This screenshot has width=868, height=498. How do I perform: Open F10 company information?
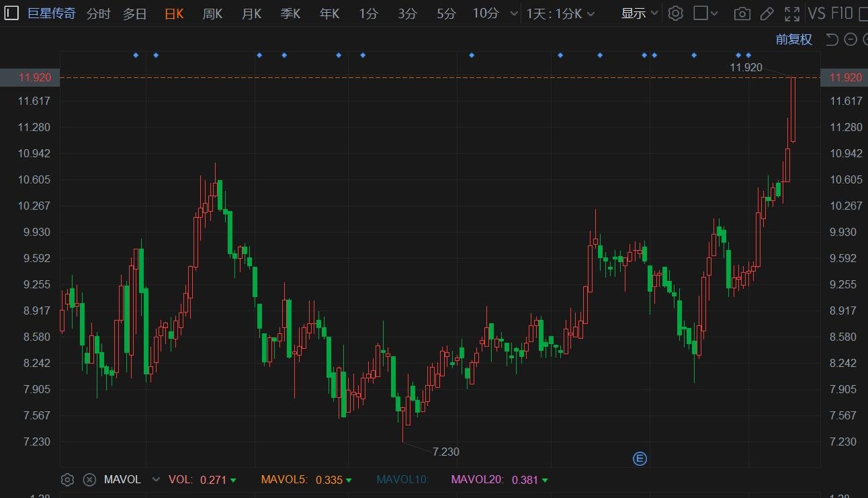842,13
